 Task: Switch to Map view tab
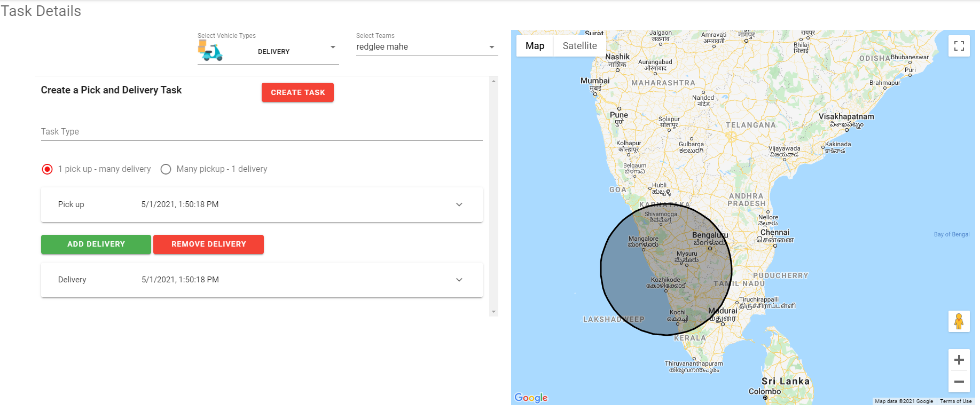535,46
